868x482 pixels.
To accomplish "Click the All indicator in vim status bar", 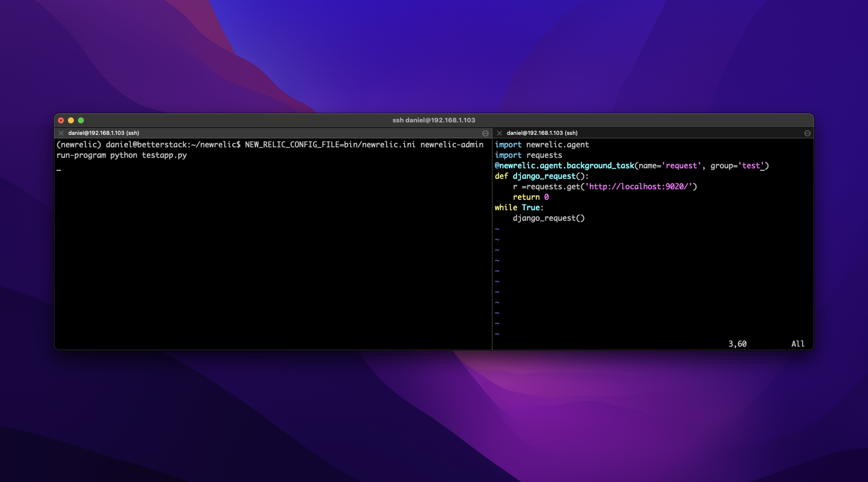I will click(x=798, y=343).
